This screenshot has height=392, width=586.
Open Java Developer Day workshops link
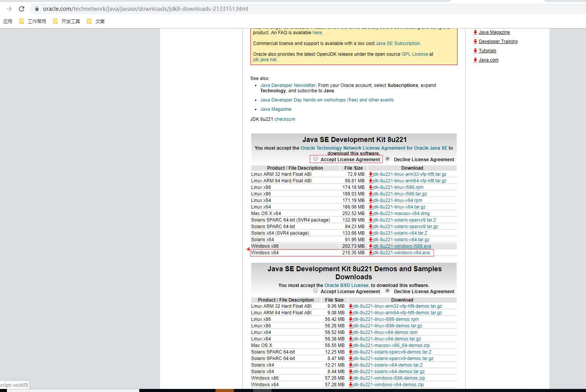click(327, 100)
